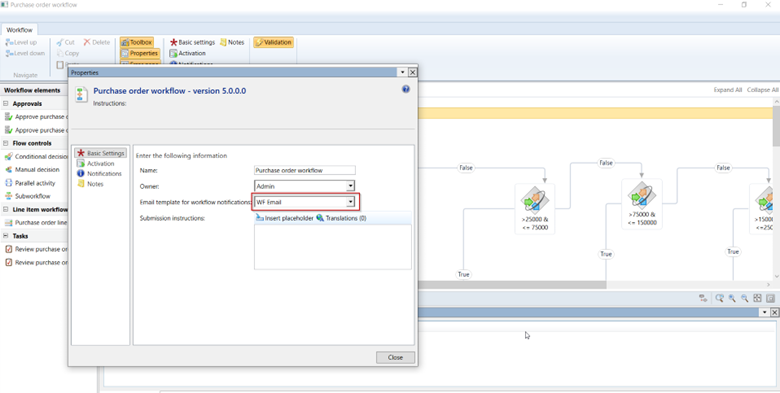Select Notifications in Properties sidebar
The image size is (780, 393).
pos(99,174)
